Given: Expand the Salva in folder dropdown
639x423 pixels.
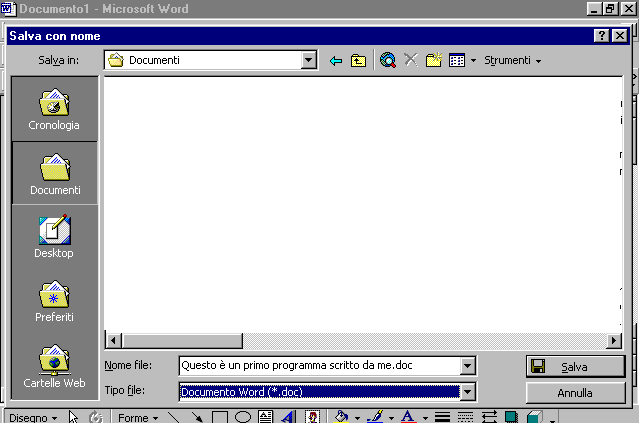Looking at the screenshot, I should point(309,61).
